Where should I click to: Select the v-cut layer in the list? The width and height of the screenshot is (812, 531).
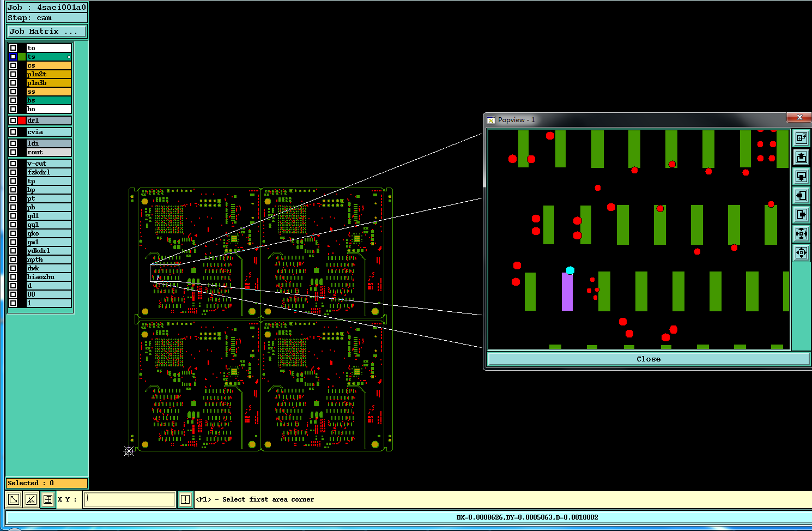(49, 164)
